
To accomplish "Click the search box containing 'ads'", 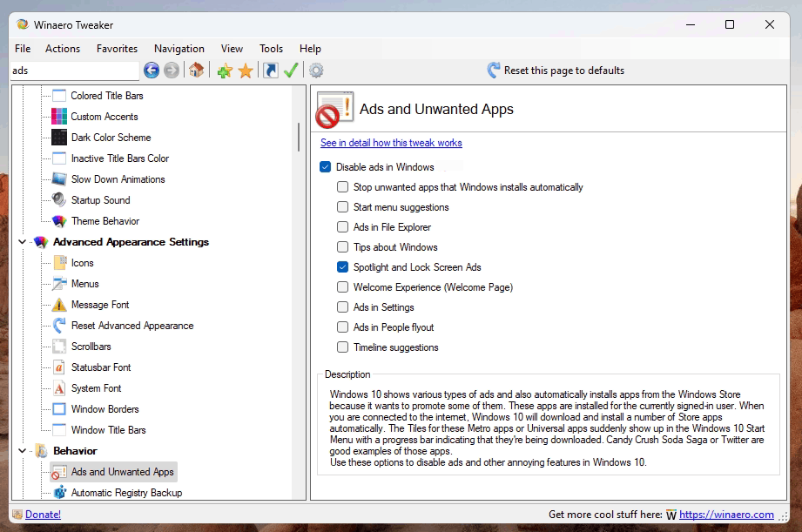I will coord(74,71).
